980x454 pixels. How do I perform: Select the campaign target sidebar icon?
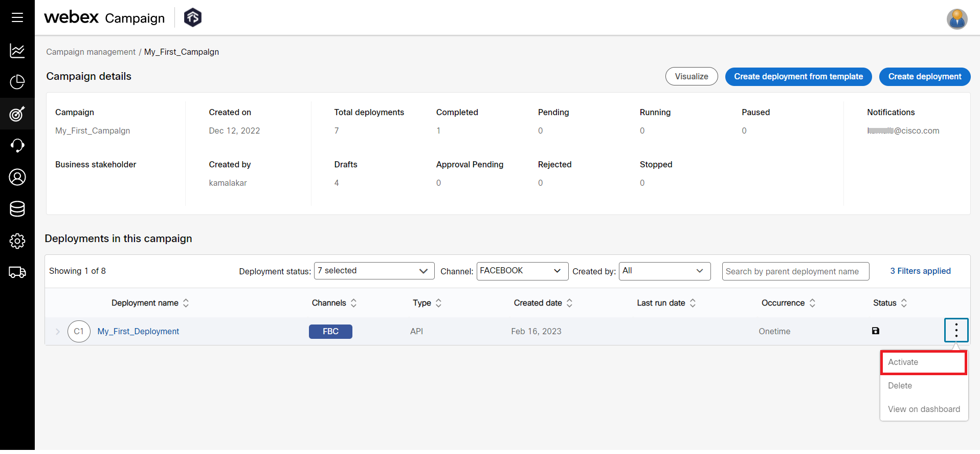point(17,114)
